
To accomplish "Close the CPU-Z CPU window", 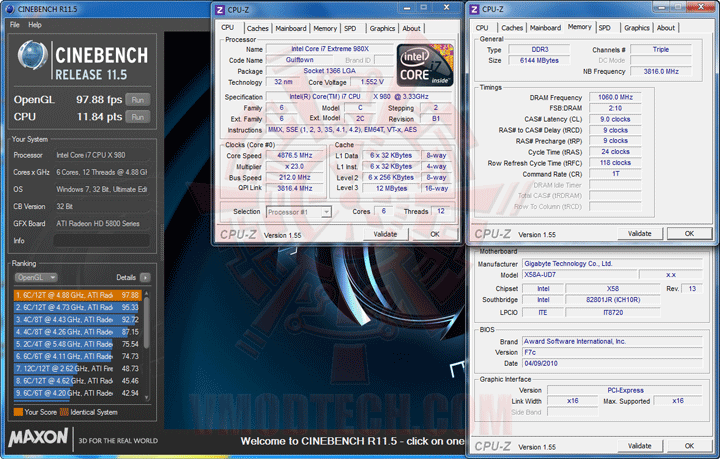I will point(446,8).
